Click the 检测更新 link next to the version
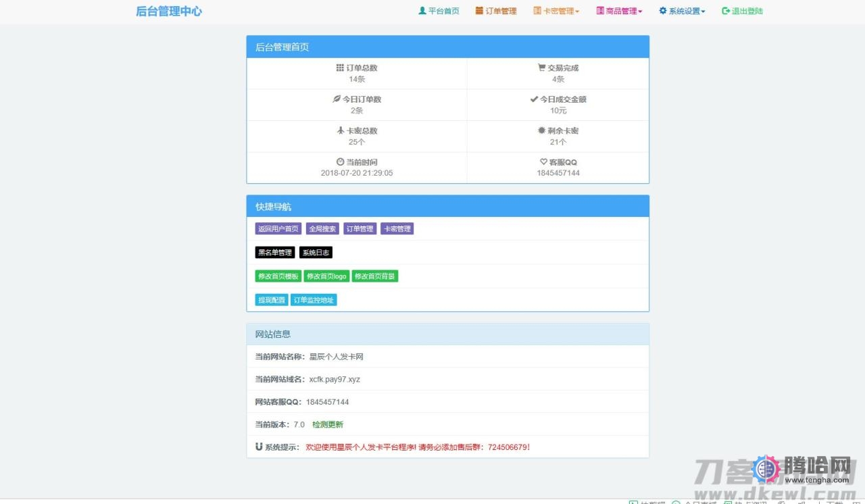865x504 pixels. point(328,424)
